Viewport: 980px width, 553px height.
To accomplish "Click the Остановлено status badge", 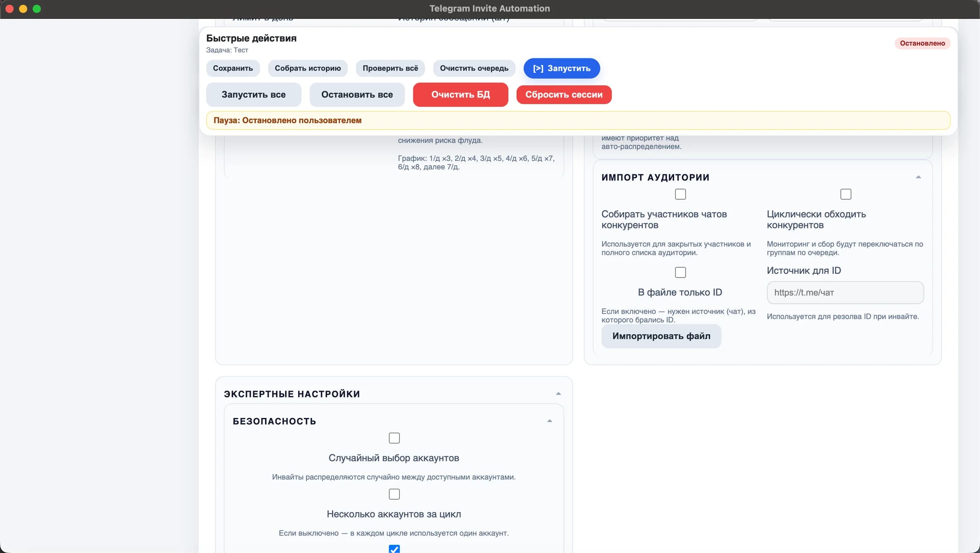I will (922, 43).
